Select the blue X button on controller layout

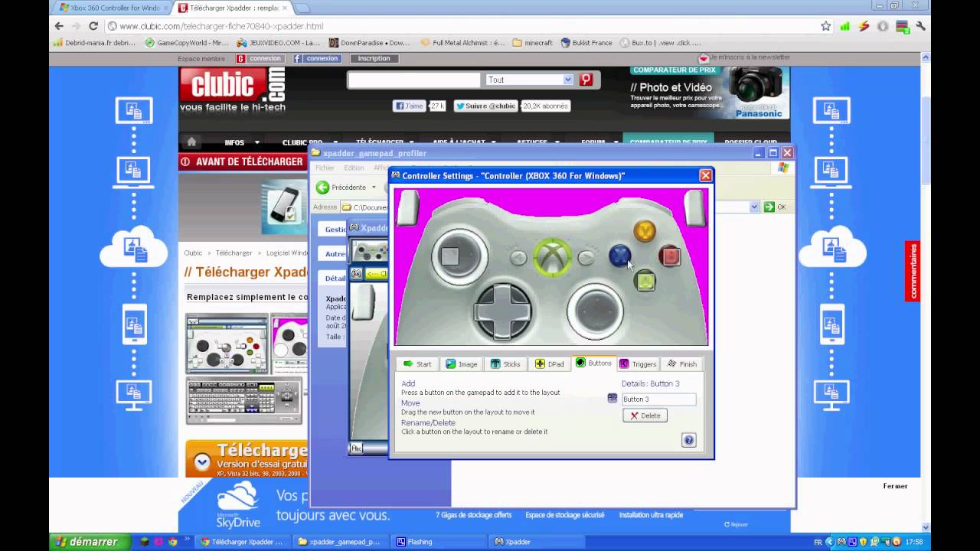619,256
